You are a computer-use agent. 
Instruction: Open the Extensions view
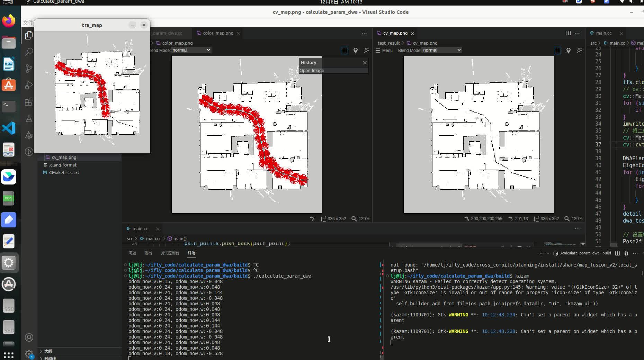pos(29,102)
